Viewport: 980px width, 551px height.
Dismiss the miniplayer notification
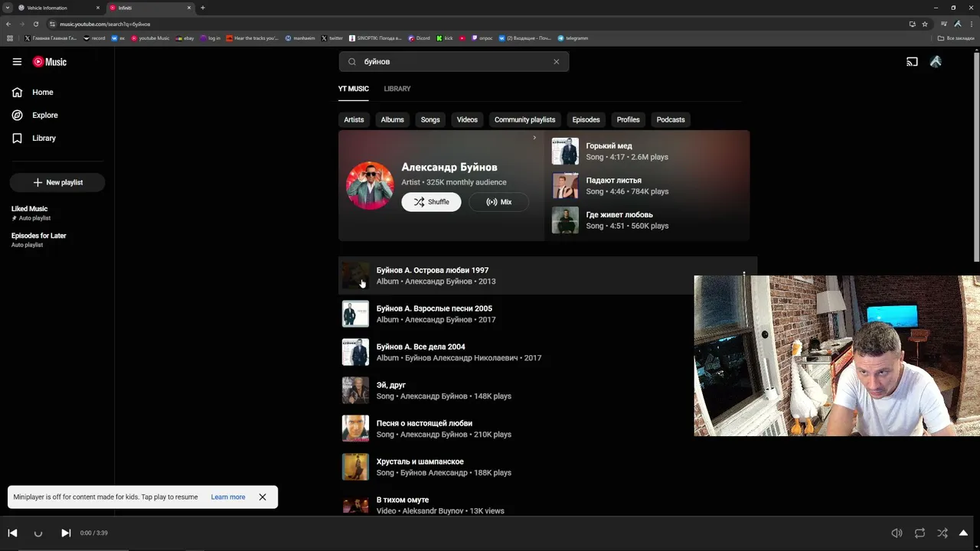(x=262, y=497)
